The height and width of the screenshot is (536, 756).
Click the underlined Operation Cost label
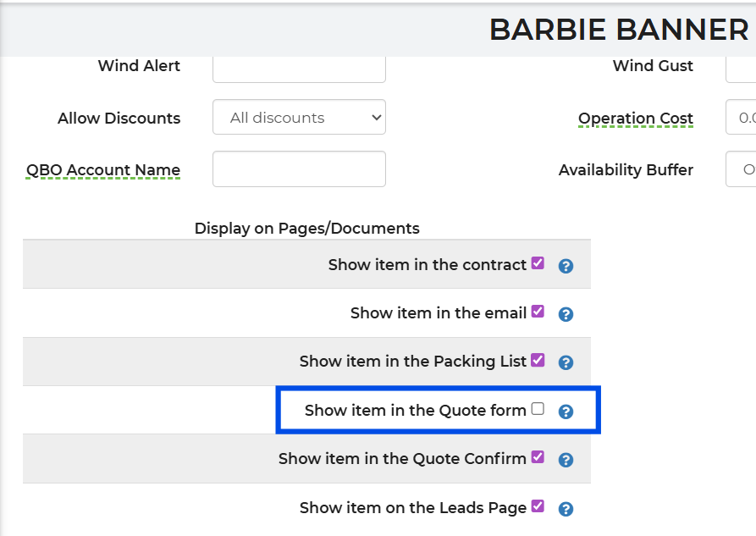coord(636,119)
